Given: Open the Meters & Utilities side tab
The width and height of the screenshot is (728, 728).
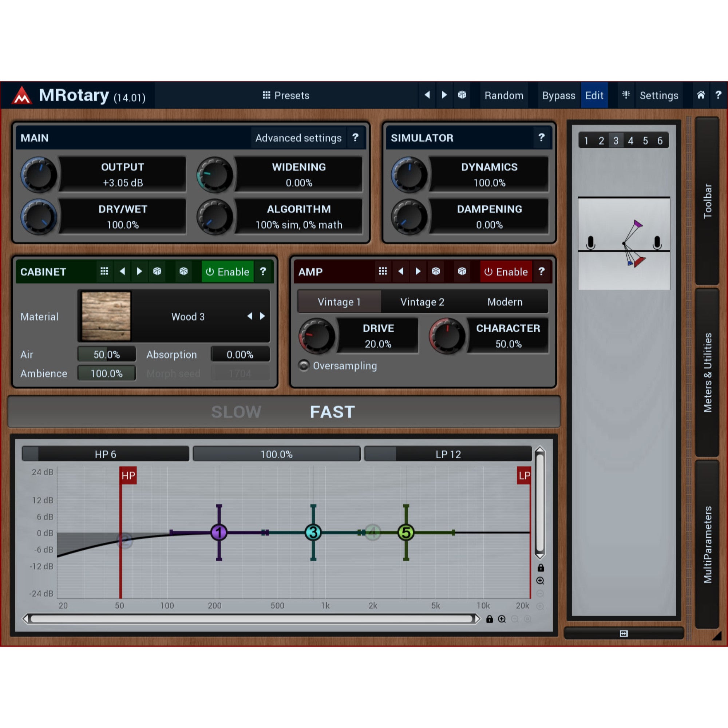Looking at the screenshot, I should (707, 373).
